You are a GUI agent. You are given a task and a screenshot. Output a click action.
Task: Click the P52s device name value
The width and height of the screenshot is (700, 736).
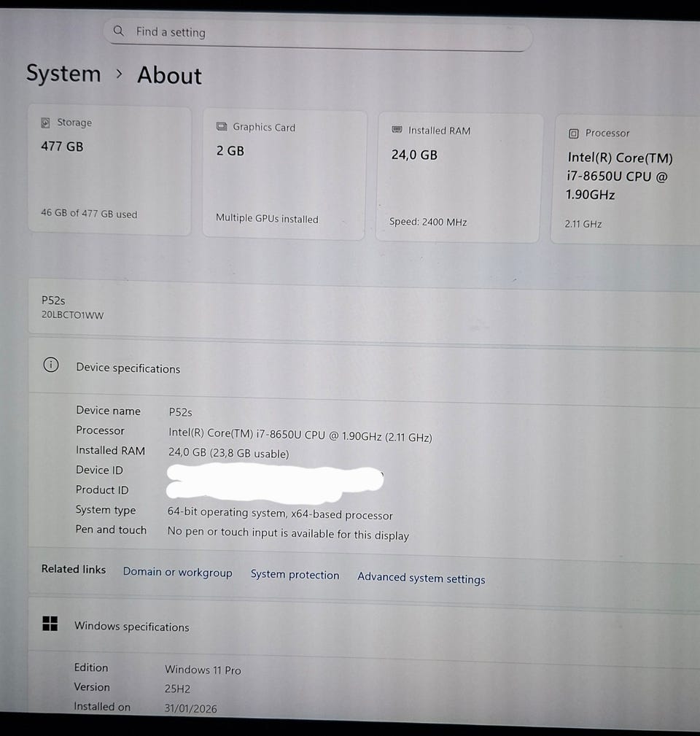point(180,412)
